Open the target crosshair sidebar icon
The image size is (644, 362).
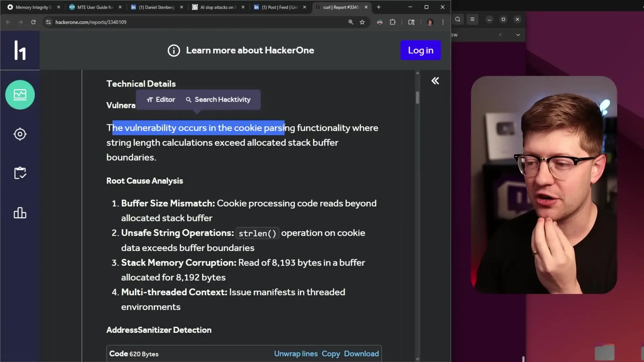pos(20,134)
